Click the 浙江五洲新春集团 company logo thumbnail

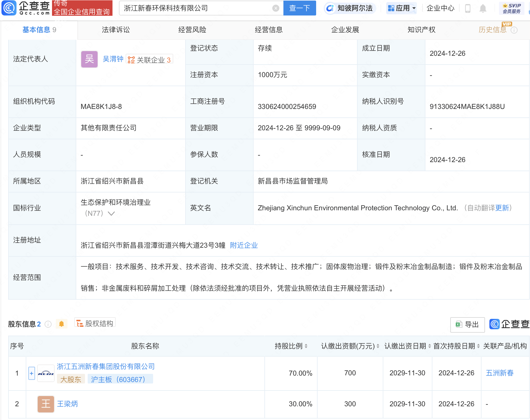46,373
